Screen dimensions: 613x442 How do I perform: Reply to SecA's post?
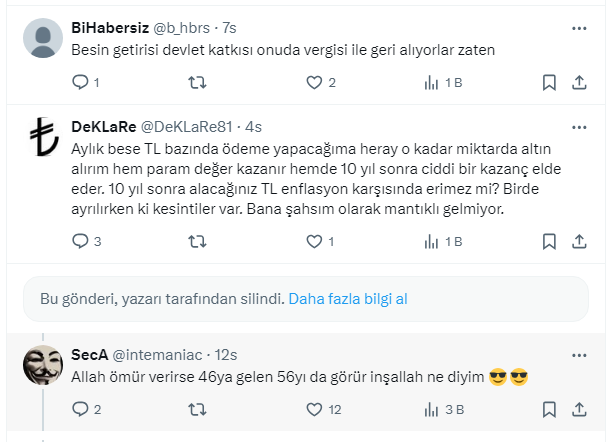pyautogui.click(x=81, y=409)
